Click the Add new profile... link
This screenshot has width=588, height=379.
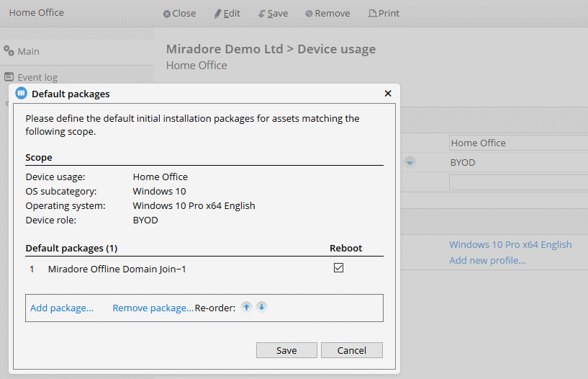click(487, 260)
